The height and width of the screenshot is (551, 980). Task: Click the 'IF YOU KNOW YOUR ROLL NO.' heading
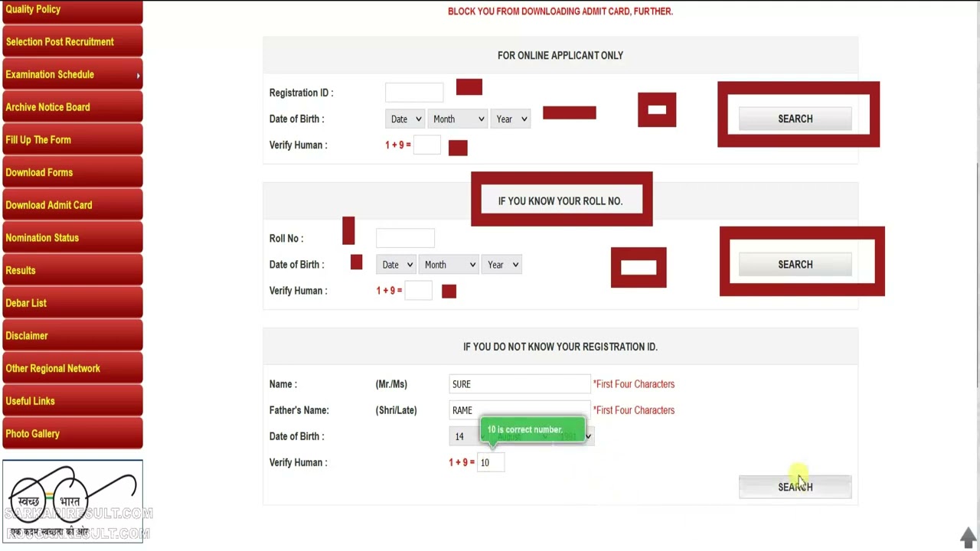tap(560, 201)
